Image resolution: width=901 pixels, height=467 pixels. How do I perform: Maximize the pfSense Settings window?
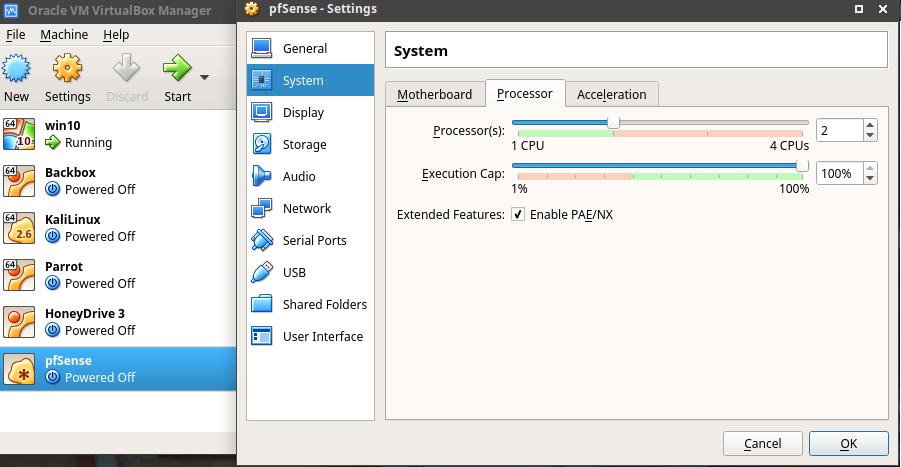859,9
